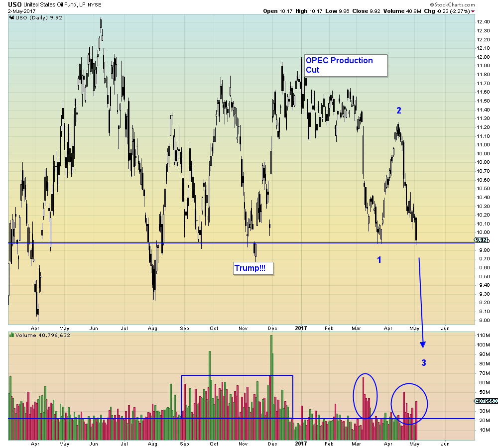Image resolution: width=498 pixels, height=448 pixels.
Task: Click the 'United States Oil Fund, LP' title
Action: pyautogui.click(x=55, y=5)
